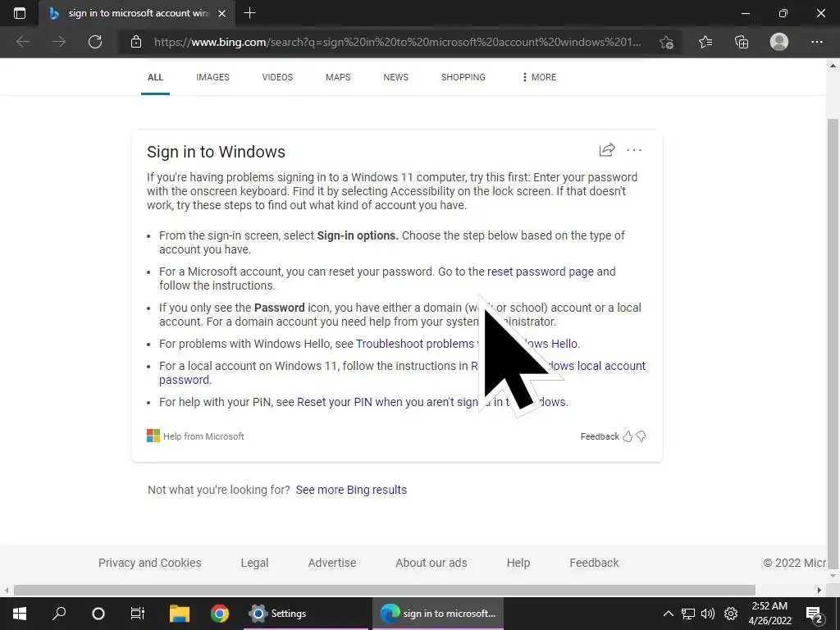Go forward with the forward arrow
Image resolution: width=840 pixels, height=630 pixels.
pyautogui.click(x=59, y=42)
